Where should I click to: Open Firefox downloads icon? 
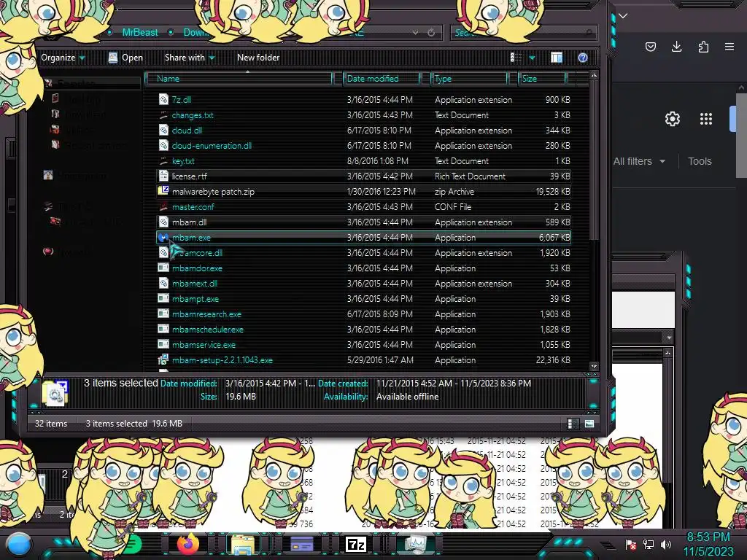(676, 47)
